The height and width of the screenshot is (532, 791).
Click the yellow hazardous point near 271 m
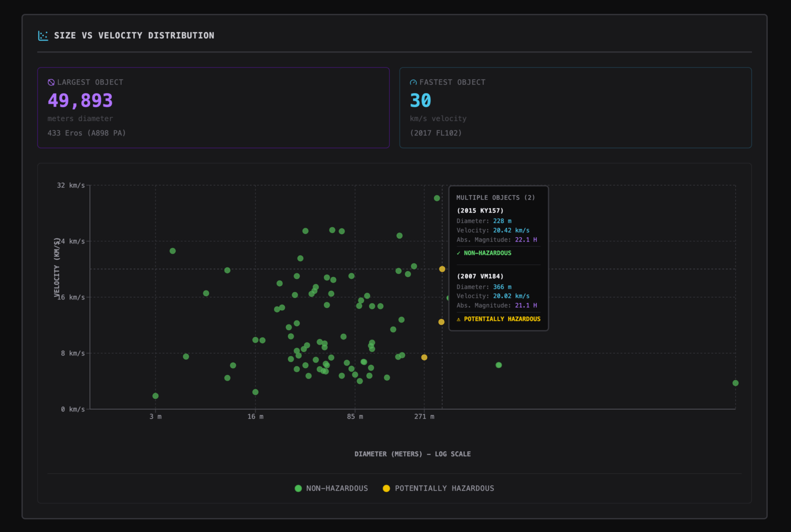(x=424, y=357)
